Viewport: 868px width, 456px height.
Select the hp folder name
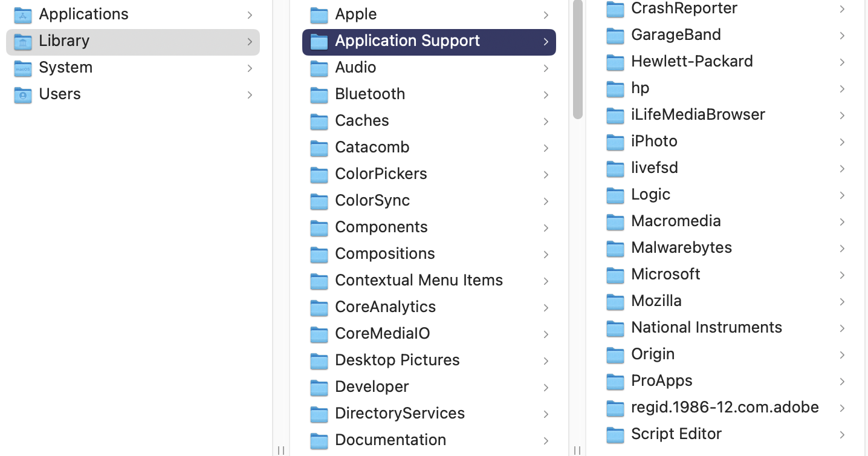coord(640,88)
